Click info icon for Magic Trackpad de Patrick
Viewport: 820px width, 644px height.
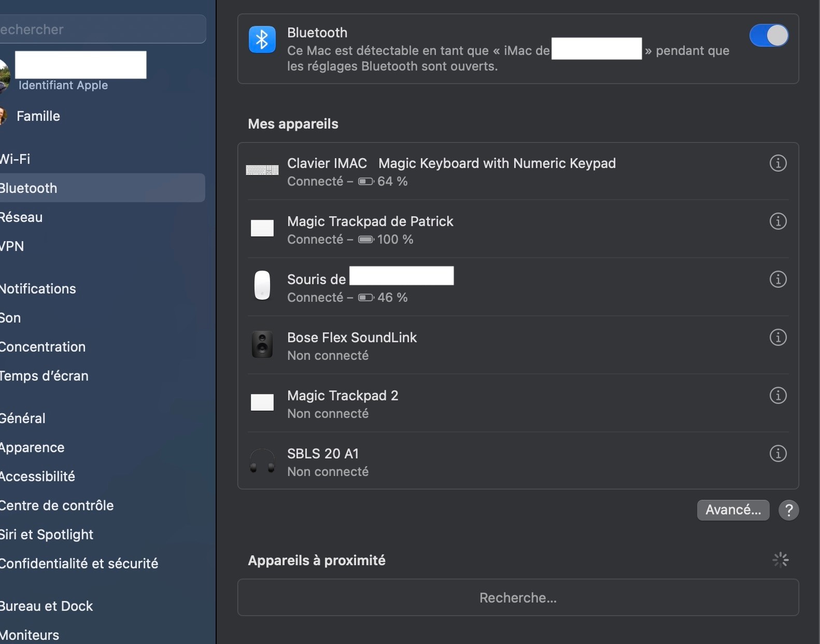777,221
